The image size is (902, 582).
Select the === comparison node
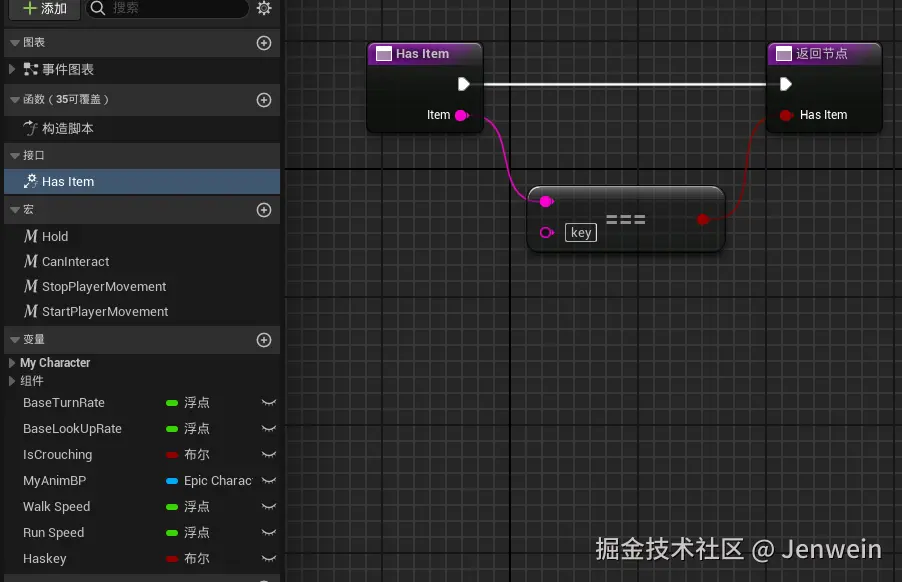point(626,219)
